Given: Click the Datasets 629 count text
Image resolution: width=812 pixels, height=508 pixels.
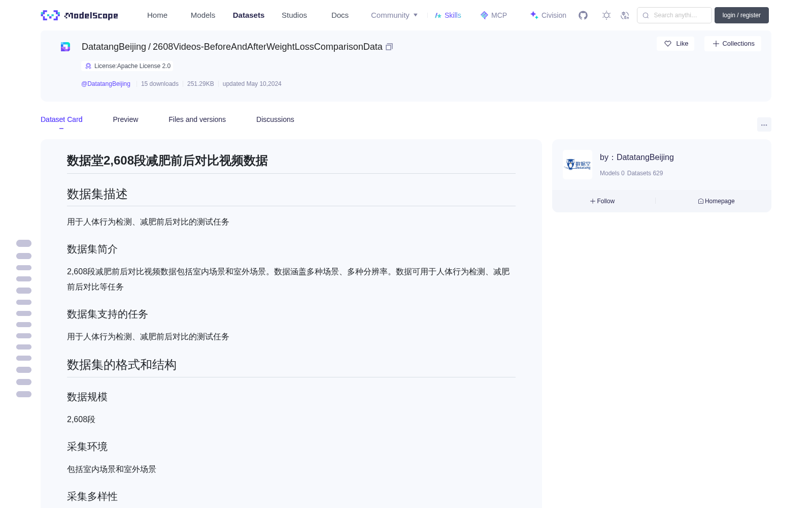Looking at the screenshot, I should [x=645, y=173].
